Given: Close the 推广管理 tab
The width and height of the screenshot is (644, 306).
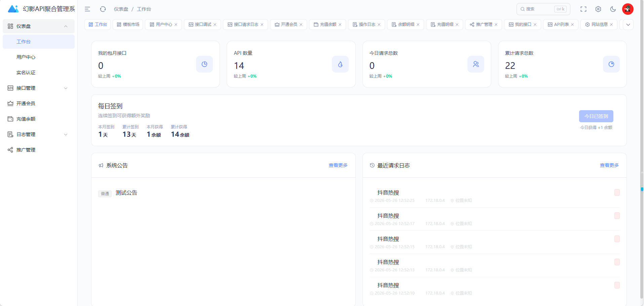Looking at the screenshot, I should 496,25.
